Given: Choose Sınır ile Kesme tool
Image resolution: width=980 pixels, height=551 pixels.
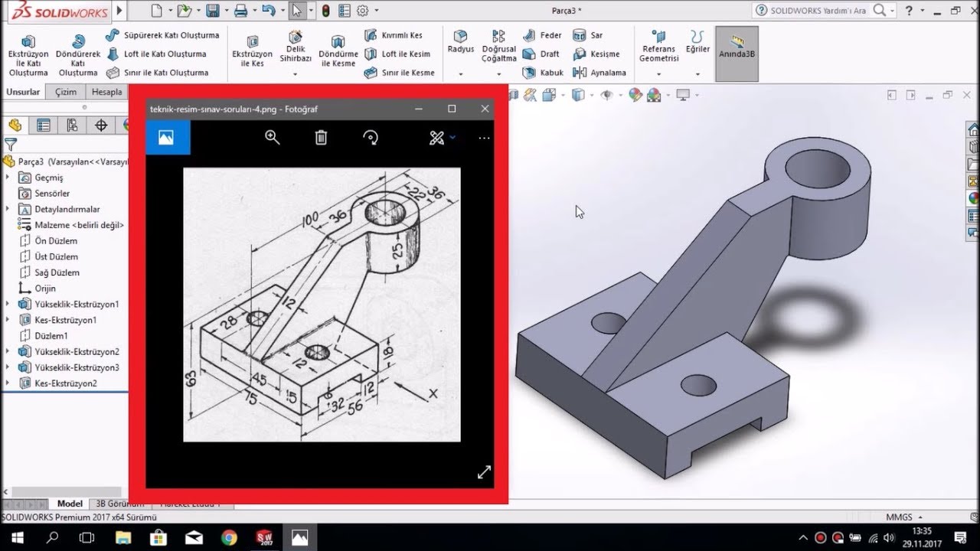Looking at the screenshot, I should point(399,73).
